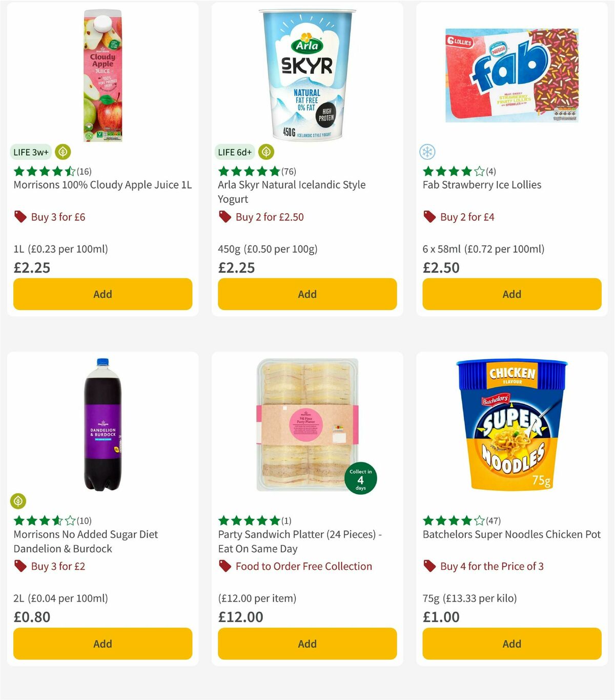Expand the LIFE 6d+ badge details
The height and width of the screenshot is (700, 615).
234,152
